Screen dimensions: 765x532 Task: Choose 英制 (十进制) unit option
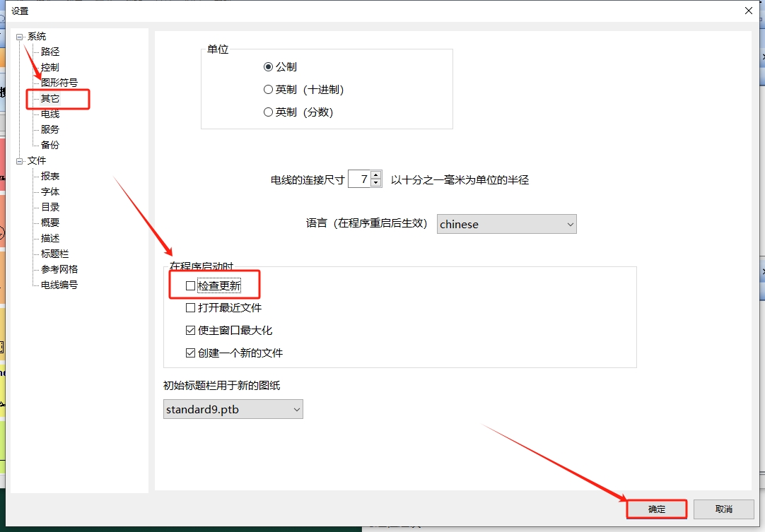[268, 90]
